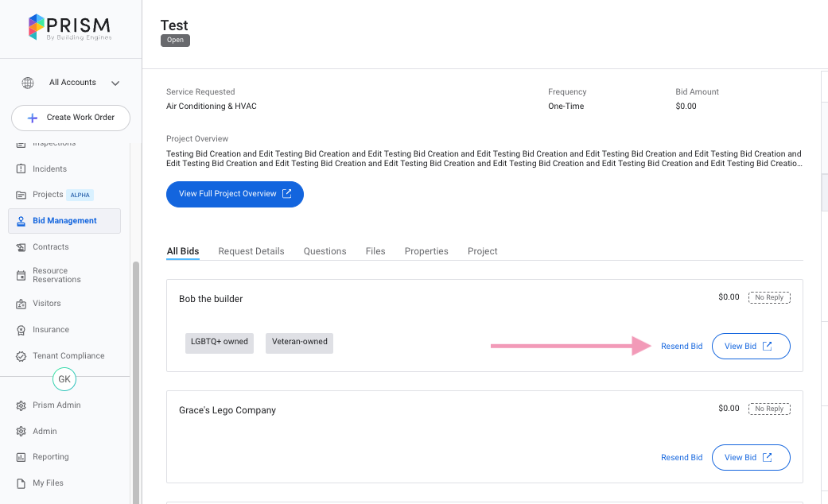The image size is (828, 504).
Task: Click No Reply badge for Grace's Lego Company
Action: click(769, 409)
